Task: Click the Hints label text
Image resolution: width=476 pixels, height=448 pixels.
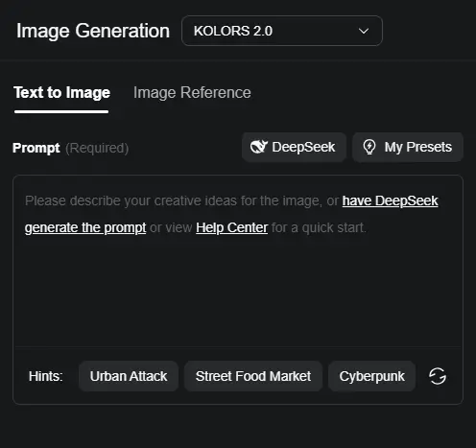Action: tap(46, 376)
